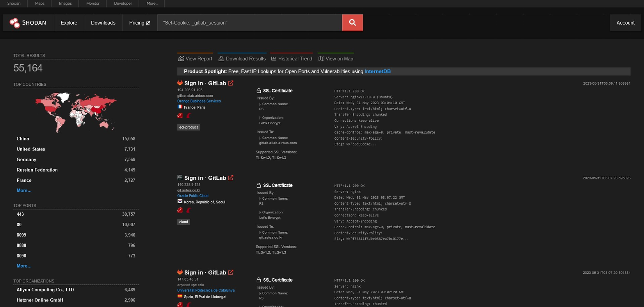Click GitLab fox favicon of 194.206.91.193 result
Screen dimensions: 644x307
(180, 83)
